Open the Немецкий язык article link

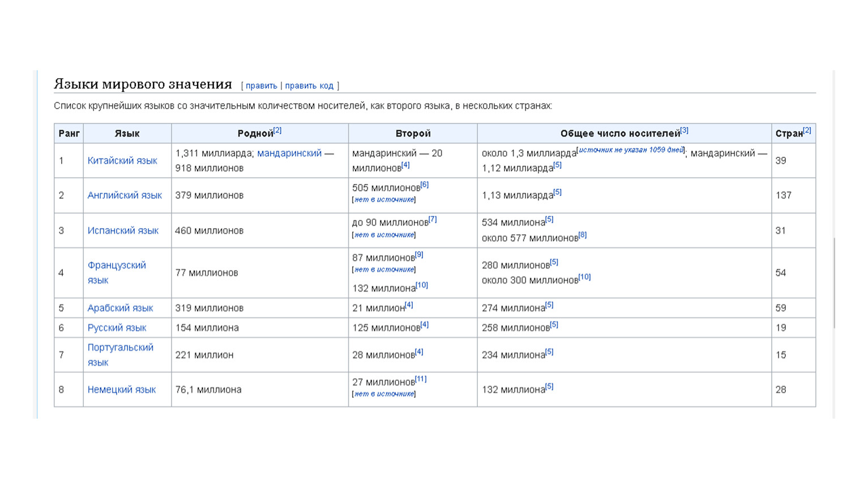click(121, 389)
